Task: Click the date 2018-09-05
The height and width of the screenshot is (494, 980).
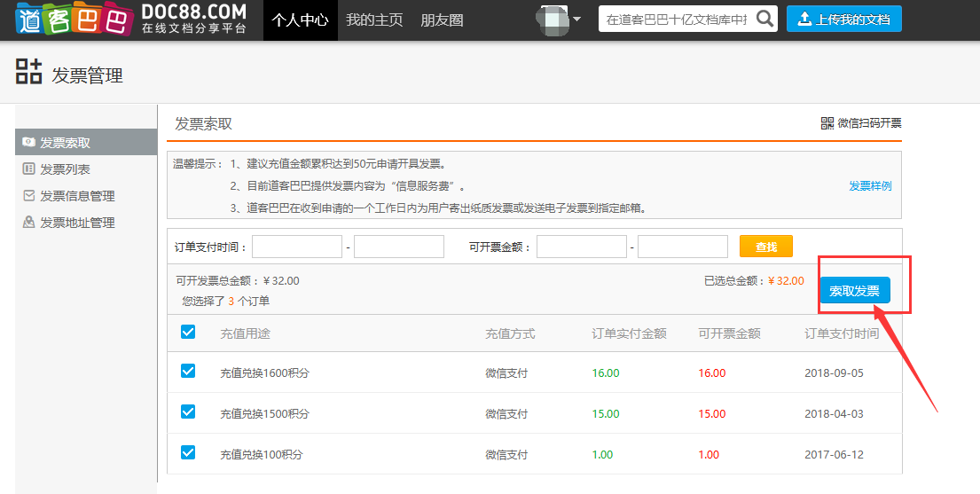Action: click(834, 373)
